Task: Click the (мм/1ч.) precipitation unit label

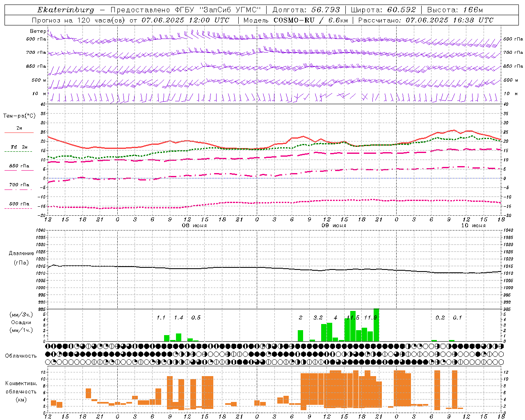Action: (21, 330)
